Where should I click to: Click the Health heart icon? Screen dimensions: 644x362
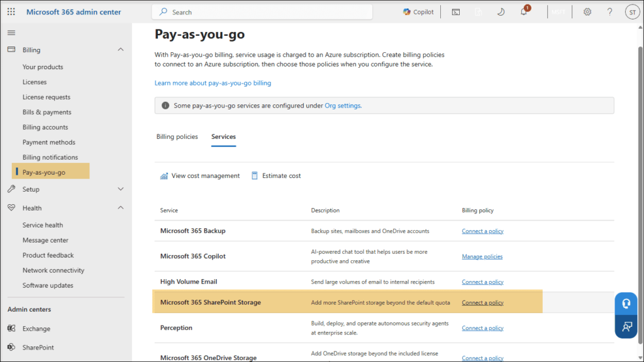coord(11,207)
